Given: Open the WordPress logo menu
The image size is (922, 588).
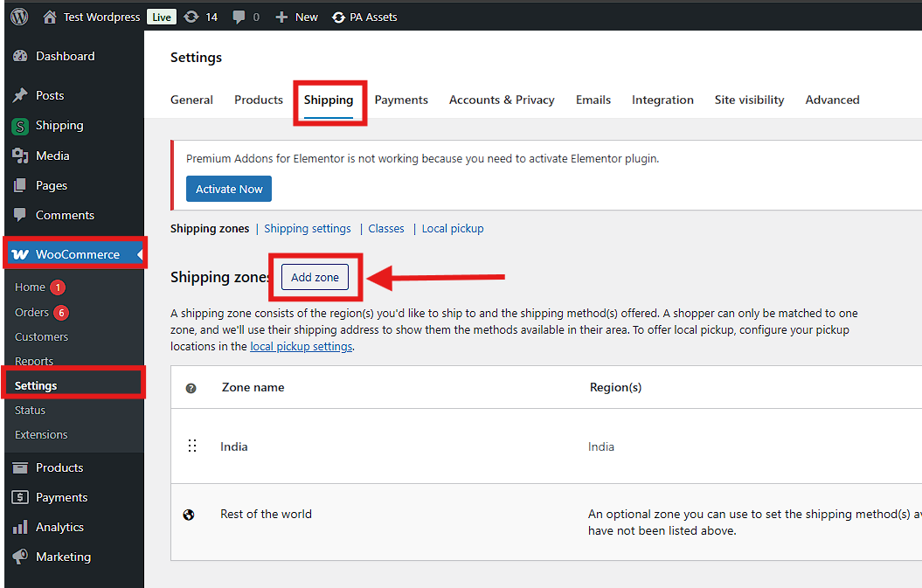Looking at the screenshot, I should point(19,17).
